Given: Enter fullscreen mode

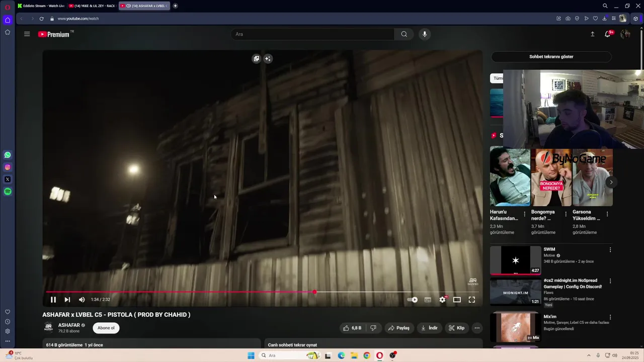Looking at the screenshot, I should [x=472, y=300].
